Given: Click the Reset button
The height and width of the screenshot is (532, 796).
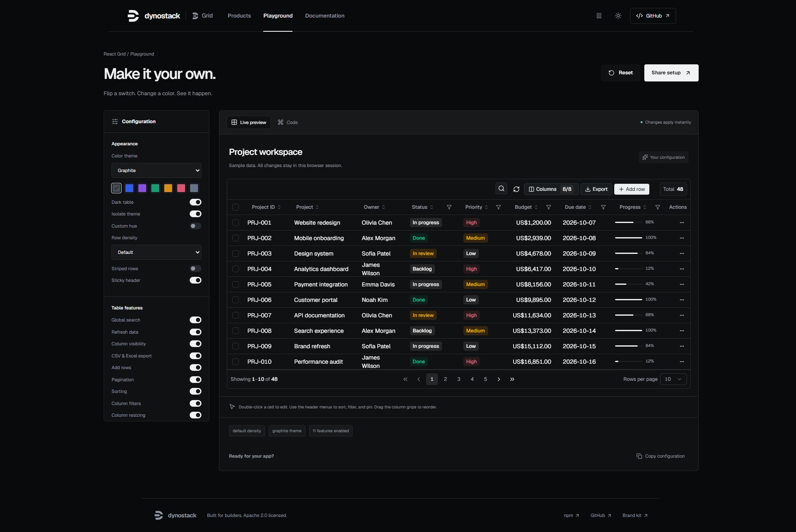Looking at the screenshot, I should (x=621, y=73).
